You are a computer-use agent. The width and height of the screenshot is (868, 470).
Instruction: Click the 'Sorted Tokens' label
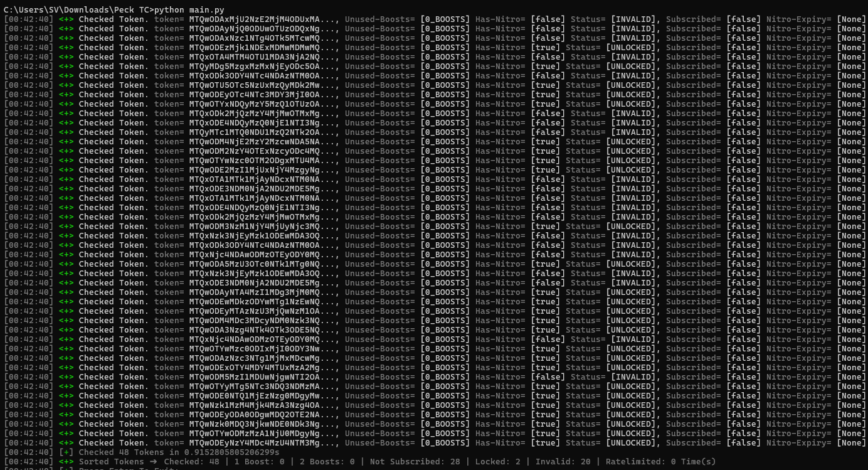pyautogui.click(x=111, y=461)
